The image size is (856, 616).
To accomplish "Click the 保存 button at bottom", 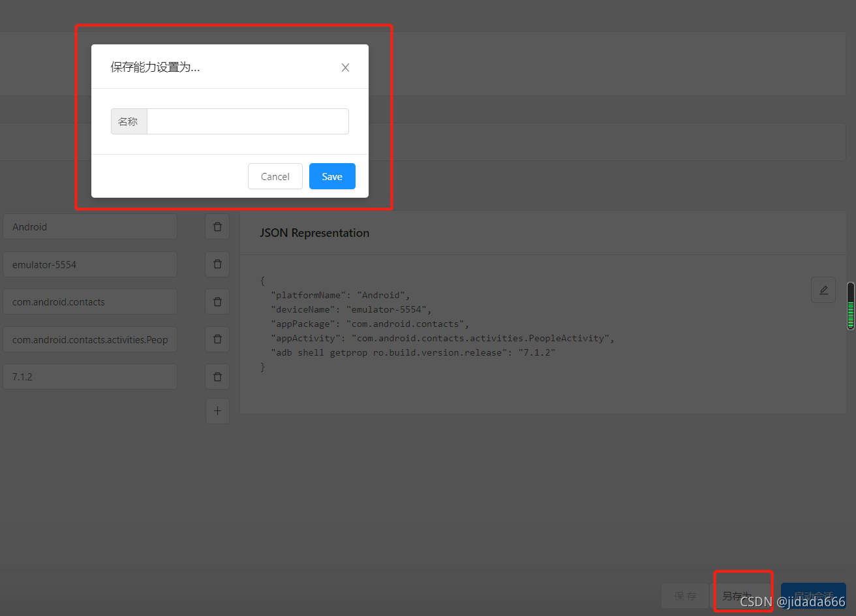I will pos(685,596).
